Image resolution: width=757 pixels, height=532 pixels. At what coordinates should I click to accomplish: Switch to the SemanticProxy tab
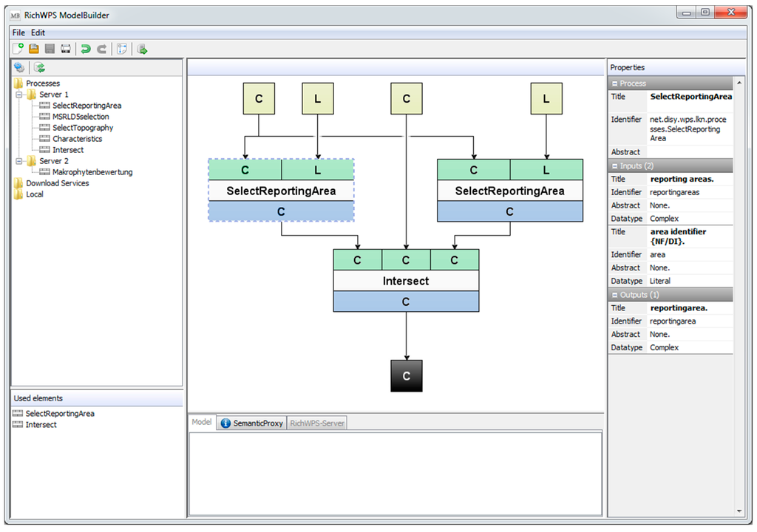(x=252, y=423)
